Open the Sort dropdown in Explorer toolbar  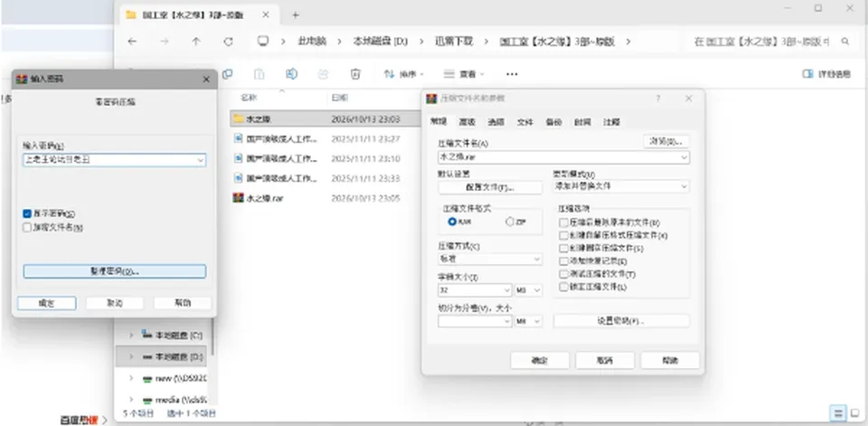tap(405, 73)
